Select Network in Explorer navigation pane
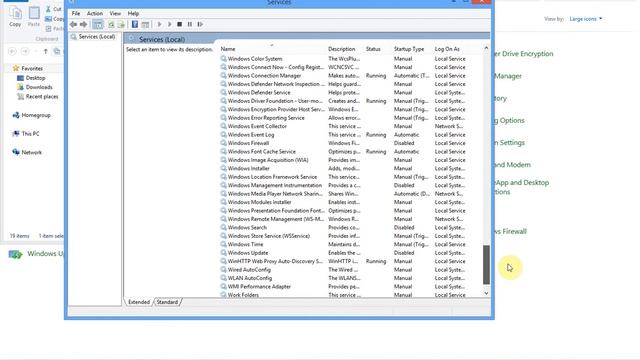The width and height of the screenshot is (640, 360). point(31,153)
